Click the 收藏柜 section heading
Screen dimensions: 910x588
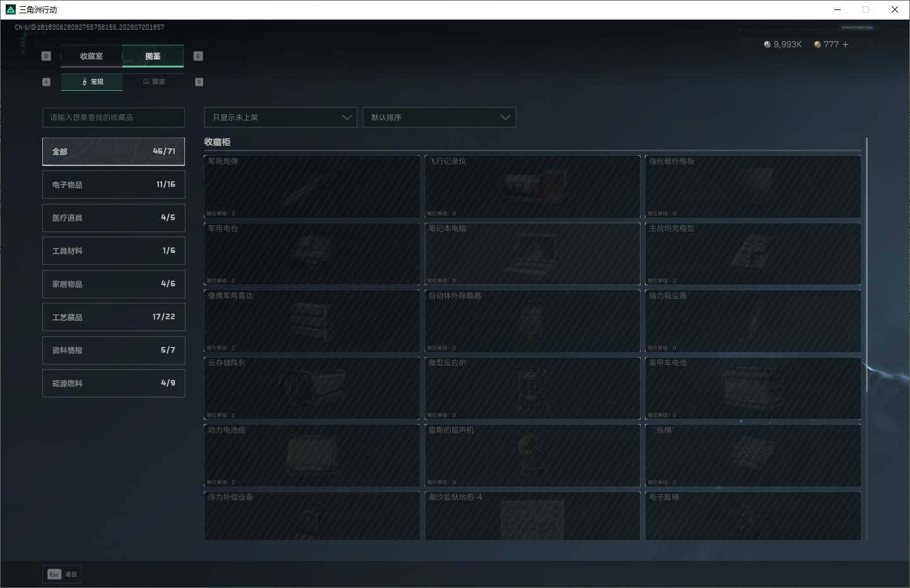(217, 142)
